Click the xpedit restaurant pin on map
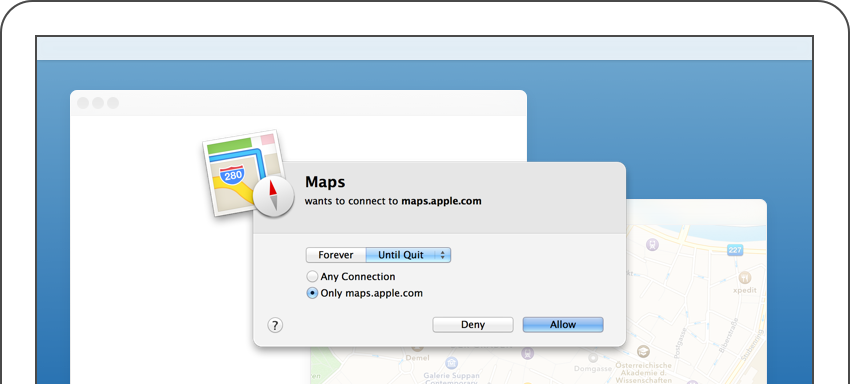Image resolution: width=850 pixels, height=384 pixels. pos(745,277)
